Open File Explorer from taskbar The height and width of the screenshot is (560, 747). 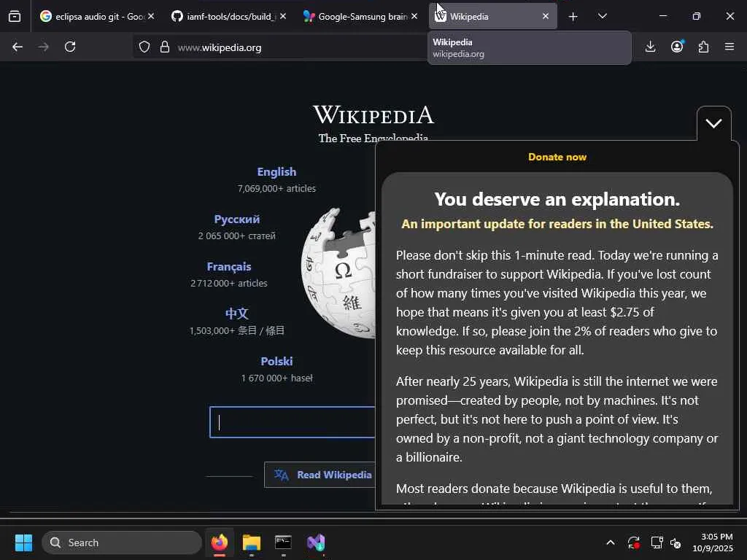252,542
